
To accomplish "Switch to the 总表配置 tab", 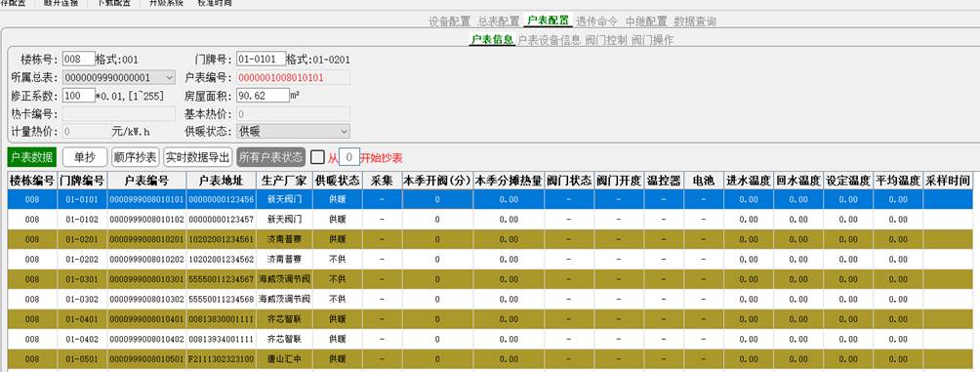I will pyautogui.click(x=499, y=21).
